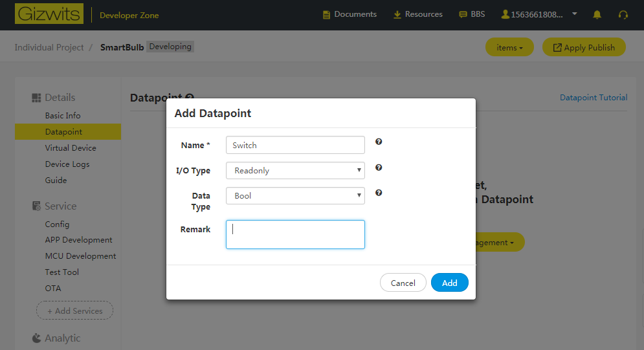This screenshot has height=350, width=644.
Task: Open the notifications bell
Action: click(x=597, y=15)
